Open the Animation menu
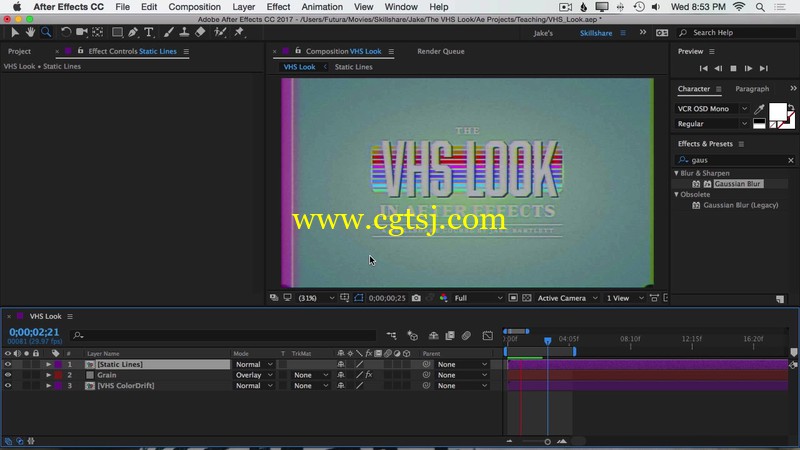This screenshot has height=450, width=800. pos(322,7)
